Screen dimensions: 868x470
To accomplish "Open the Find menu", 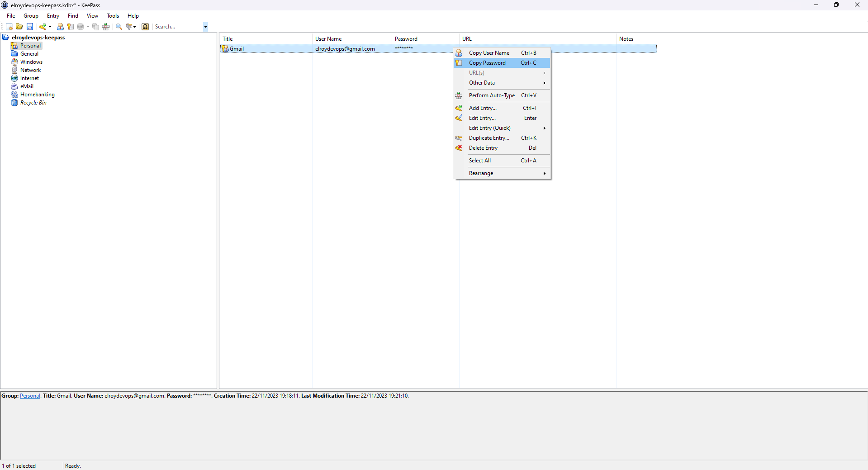I will pos(73,16).
